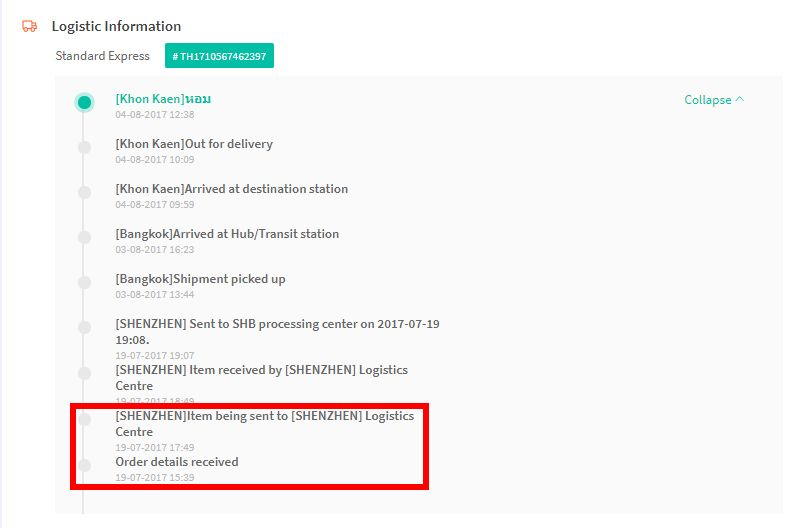Click Item being sent timeline dot
Image resolution: width=807 pixels, height=528 pixels.
pyautogui.click(x=84, y=419)
